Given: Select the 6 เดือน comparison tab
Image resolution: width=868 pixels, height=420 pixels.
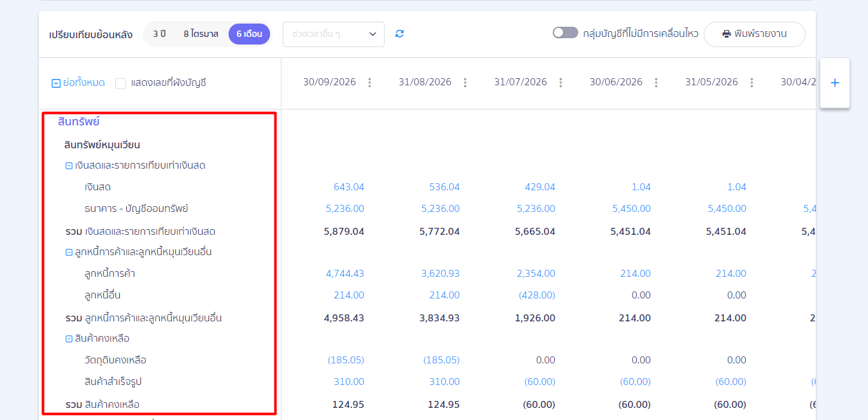Looking at the screenshot, I should pyautogui.click(x=249, y=34).
